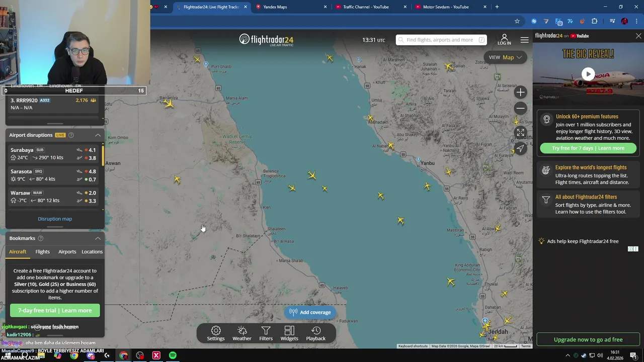Click map Terms link
The height and width of the screenshot is (362, 644).
click(526, 346)
